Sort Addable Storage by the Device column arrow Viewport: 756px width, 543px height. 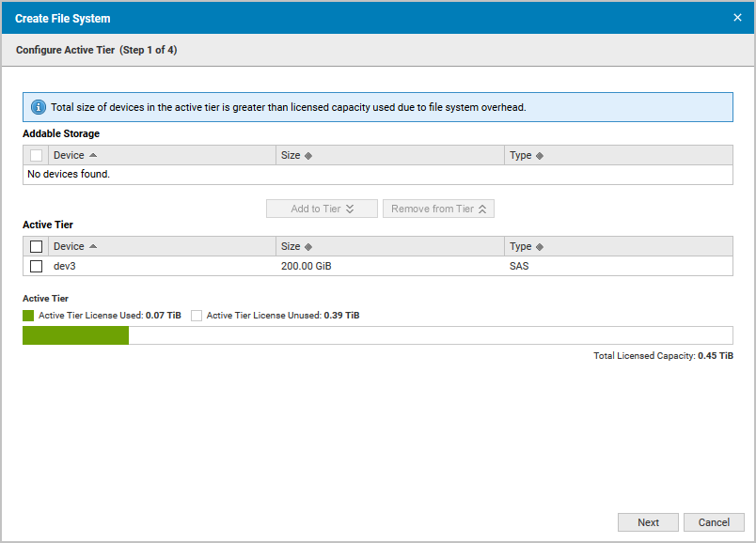point(95,154)
